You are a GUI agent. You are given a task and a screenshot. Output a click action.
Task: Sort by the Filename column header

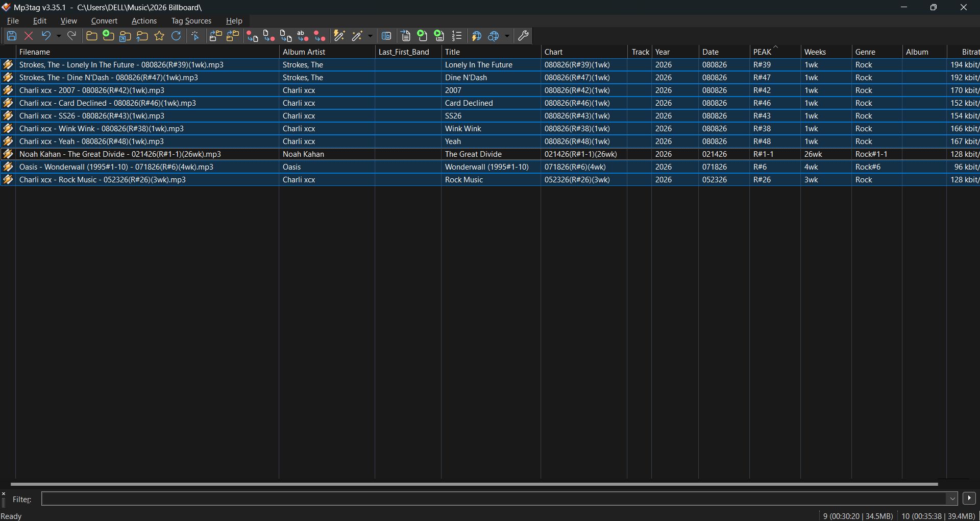tap(148, 52)
